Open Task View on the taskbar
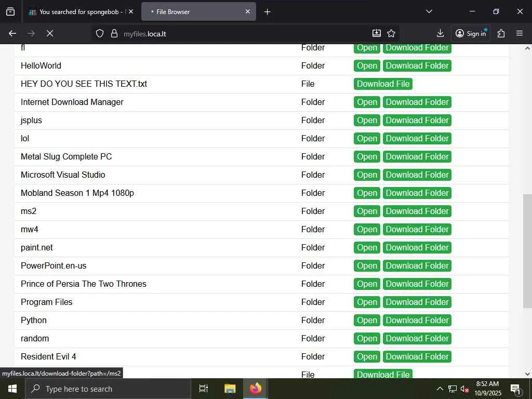This screenshot has width=532, height=399. [x=204, y=389]
